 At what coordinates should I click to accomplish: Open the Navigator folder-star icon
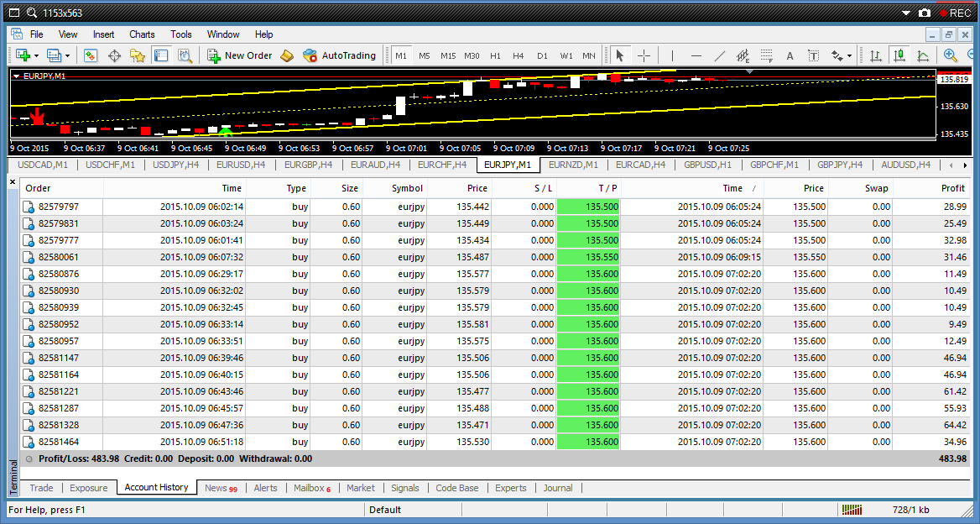[x=138, y=55]
